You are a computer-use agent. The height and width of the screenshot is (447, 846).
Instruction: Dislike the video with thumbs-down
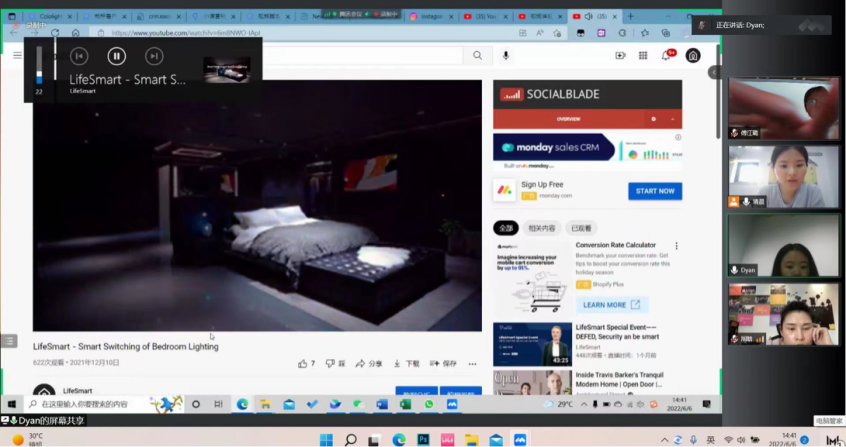(x=332, y=364)
